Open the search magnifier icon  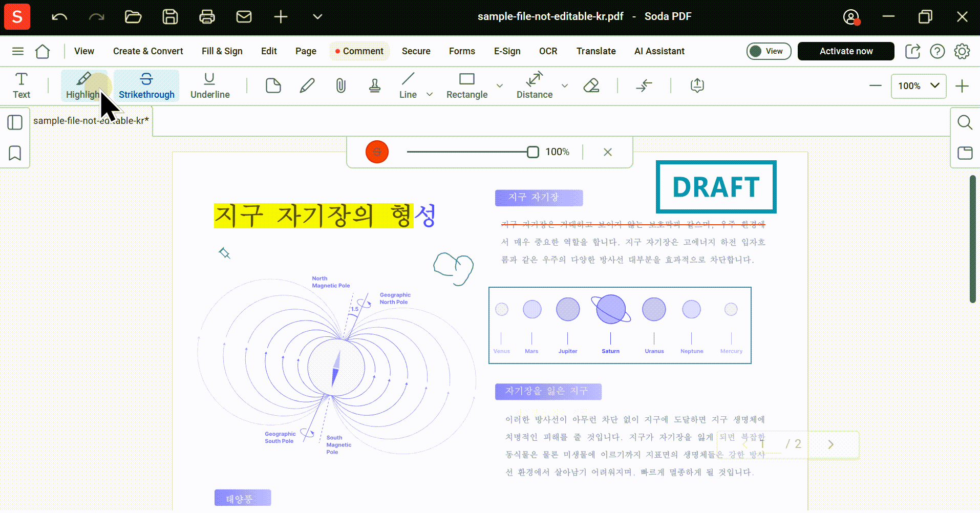coord(965,122)
